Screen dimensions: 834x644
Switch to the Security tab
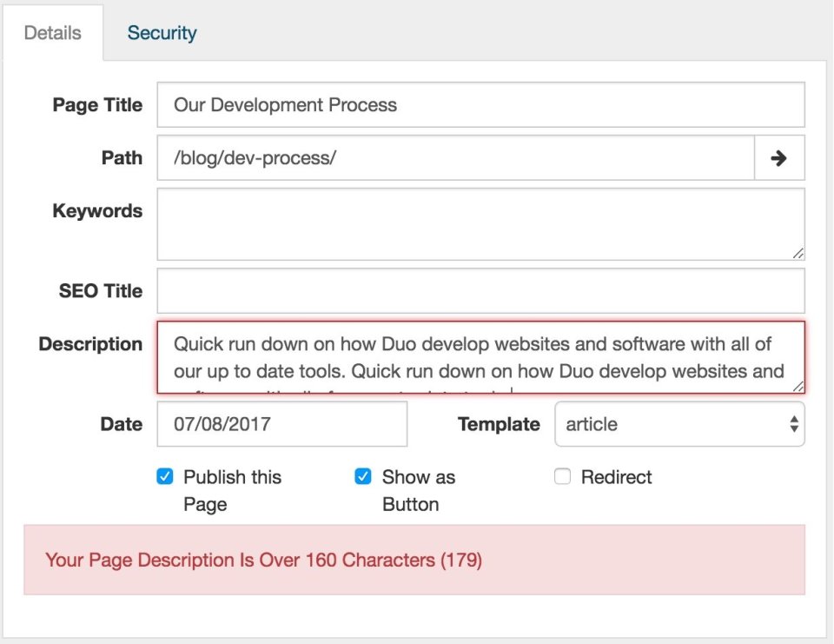162,33
